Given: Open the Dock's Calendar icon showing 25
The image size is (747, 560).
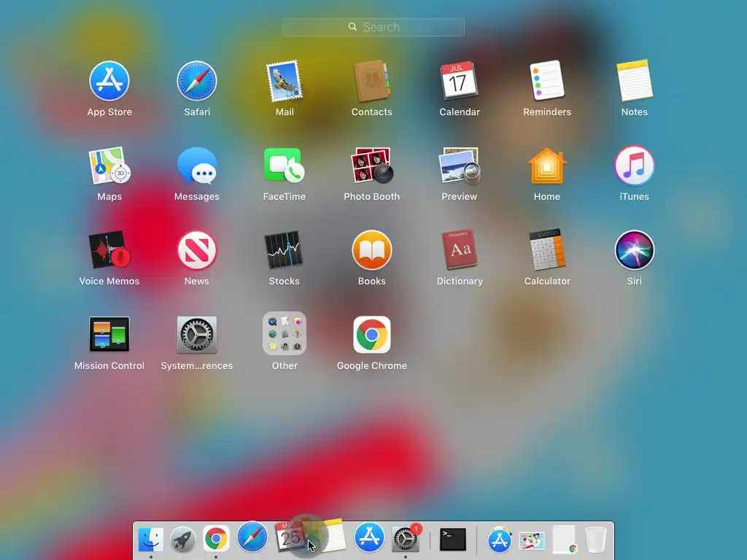Looking at the screenshot, I should coord(289,537).
